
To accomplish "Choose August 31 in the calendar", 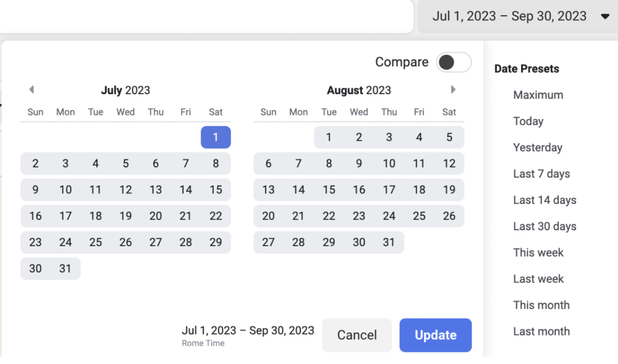I will pyautogui.click(x=389, y=242).
